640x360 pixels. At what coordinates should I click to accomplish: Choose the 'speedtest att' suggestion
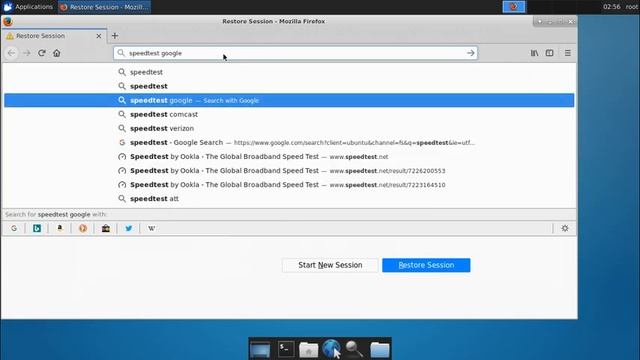point(289,199)
